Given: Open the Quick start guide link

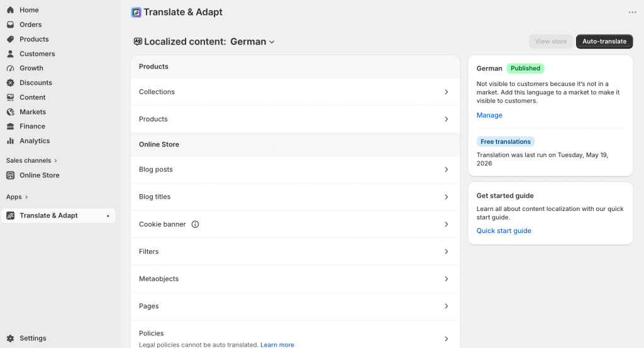Looking at the screenshot, I should pos(504,231).
